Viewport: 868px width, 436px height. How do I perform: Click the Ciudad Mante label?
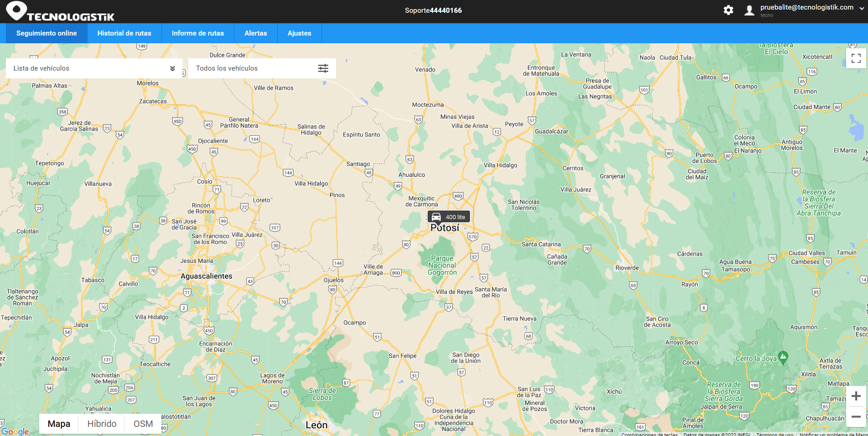point(812,107)
